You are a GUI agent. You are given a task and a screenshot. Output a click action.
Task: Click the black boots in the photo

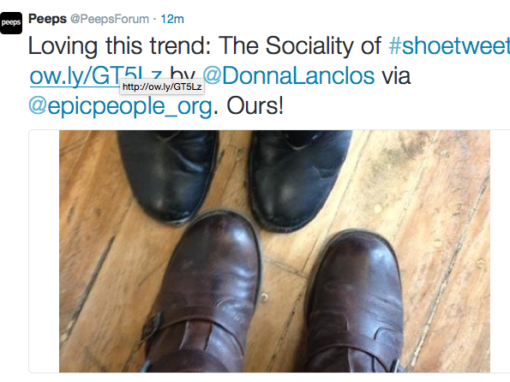233,177
